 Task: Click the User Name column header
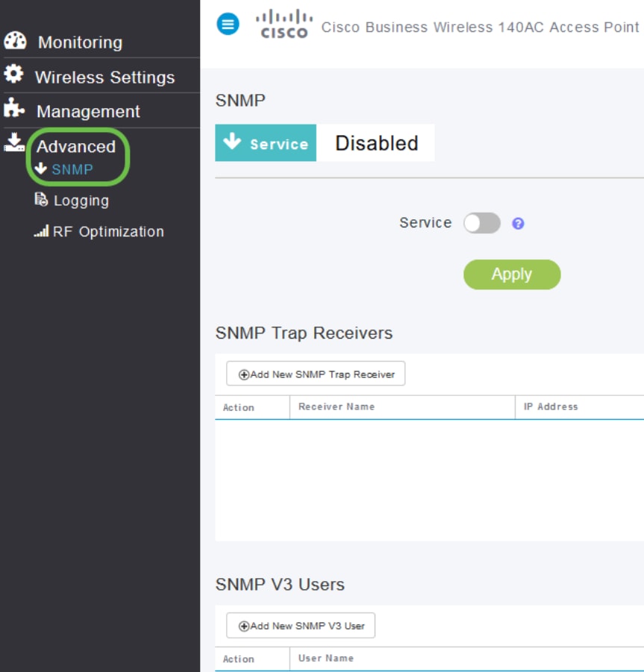(326, 658)
